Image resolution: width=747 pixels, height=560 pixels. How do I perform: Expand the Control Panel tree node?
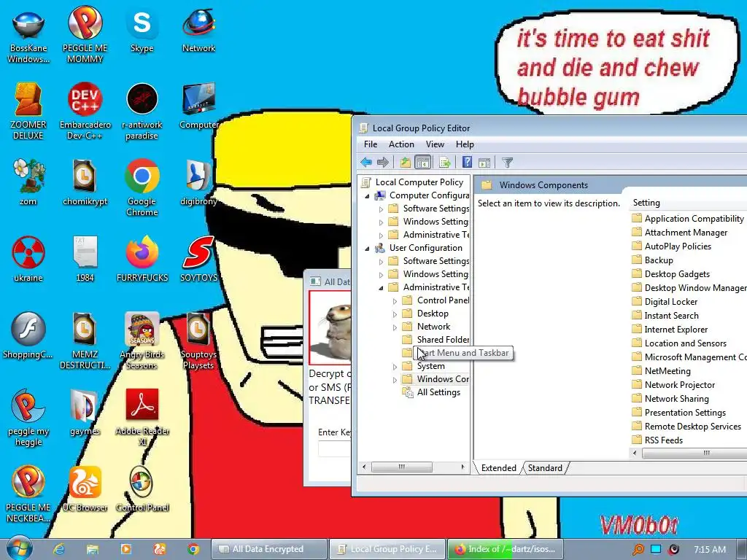click(x=395, y=301)
